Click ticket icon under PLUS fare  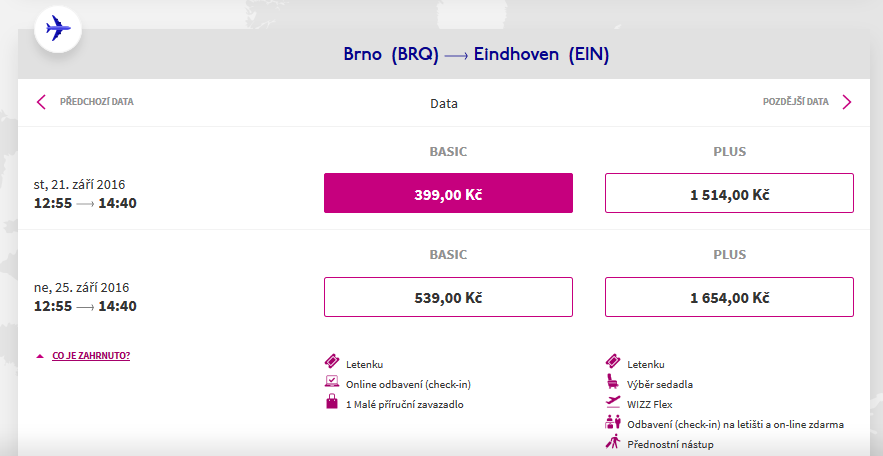tap(613, 361)
